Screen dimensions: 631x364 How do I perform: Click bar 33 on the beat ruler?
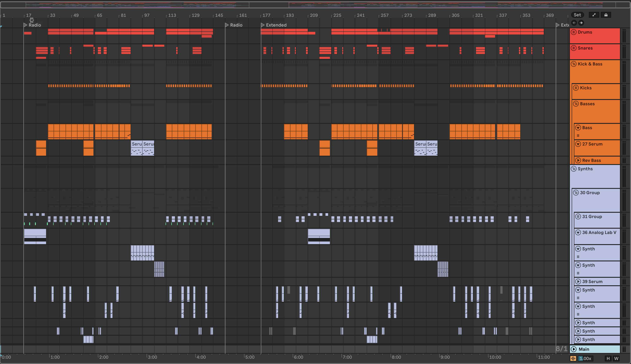pos(52,15)
